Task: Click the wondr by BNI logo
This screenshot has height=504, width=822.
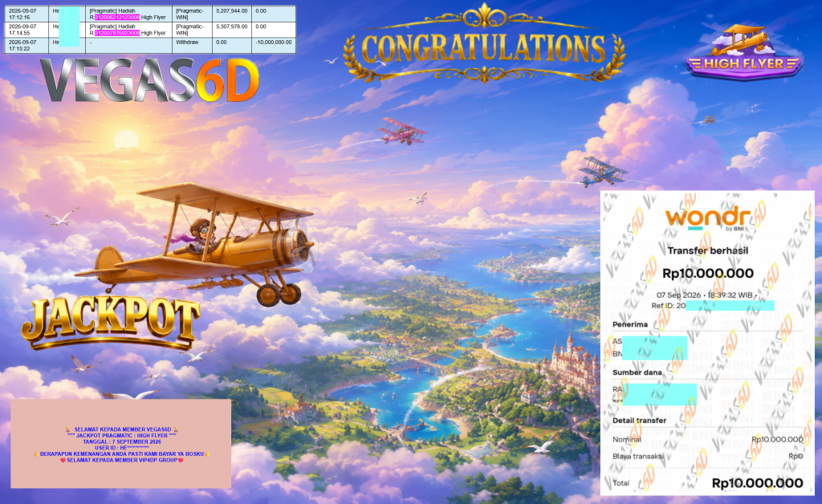Action: click(708, 218)
